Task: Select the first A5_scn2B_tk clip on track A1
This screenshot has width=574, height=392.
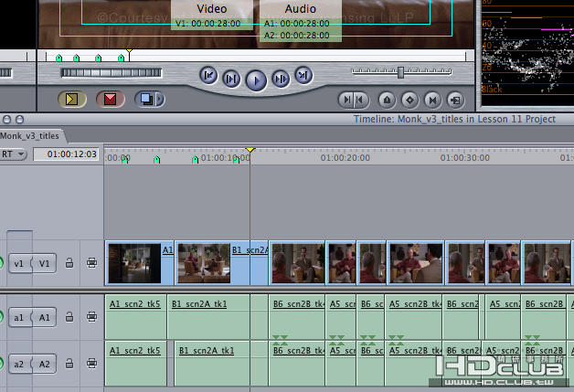Action: (341, 317)
